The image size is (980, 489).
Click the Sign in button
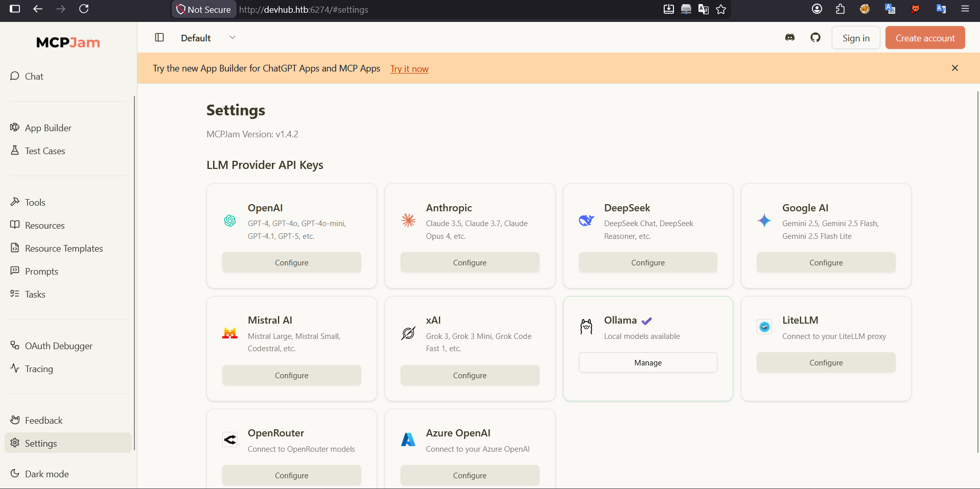tap(856, 38)
